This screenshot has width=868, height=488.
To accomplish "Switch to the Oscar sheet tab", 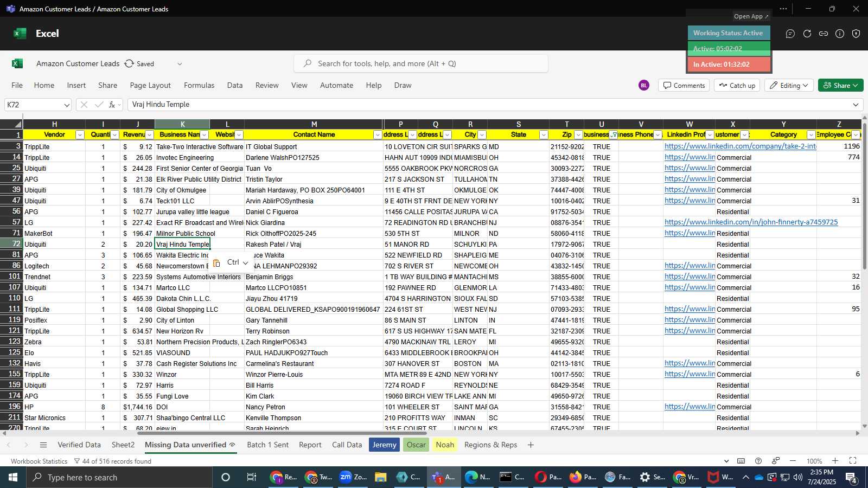I will pos(416,445).
